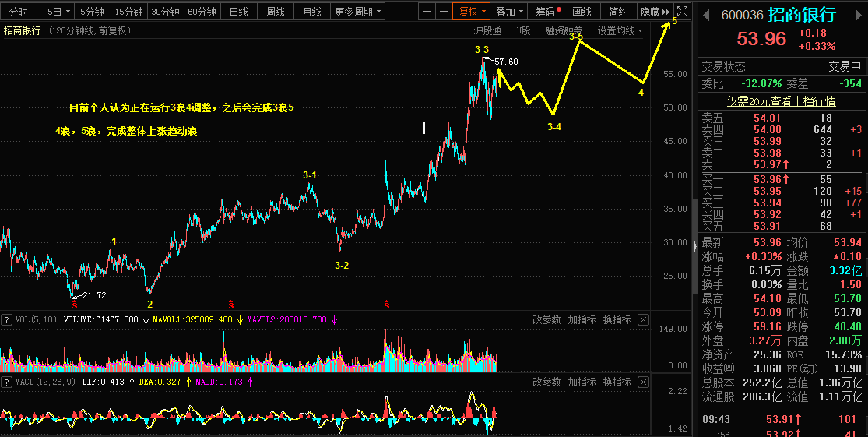Image resolution: width=868 pixels, height=437 pixels.
Task: Click the 卖一 53.97 order row
Action: (x=782, y=164)
